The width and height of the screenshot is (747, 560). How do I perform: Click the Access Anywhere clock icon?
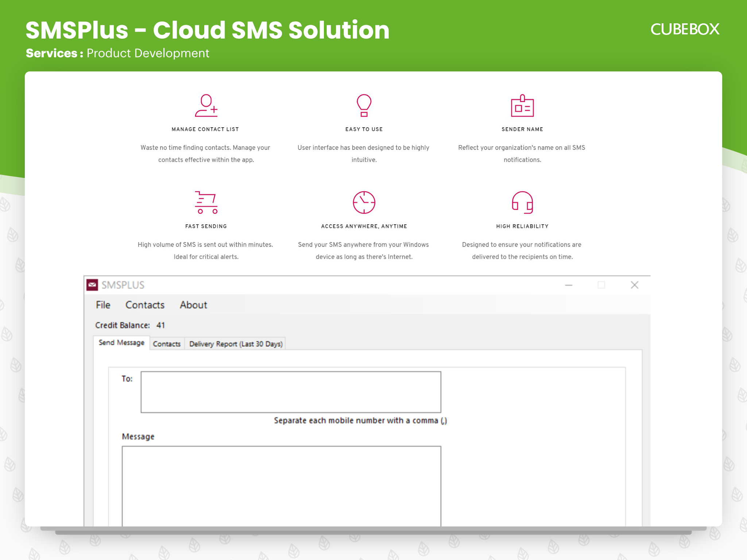pos(364,202)
